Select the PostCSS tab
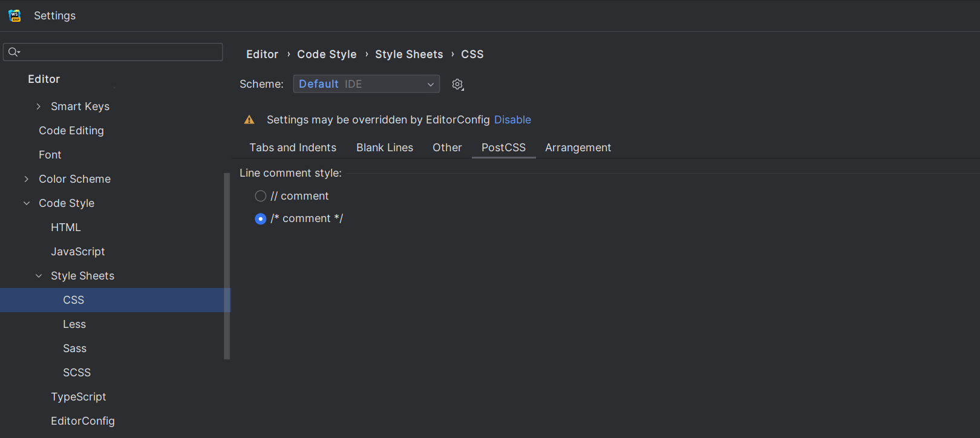 point(503,148)
